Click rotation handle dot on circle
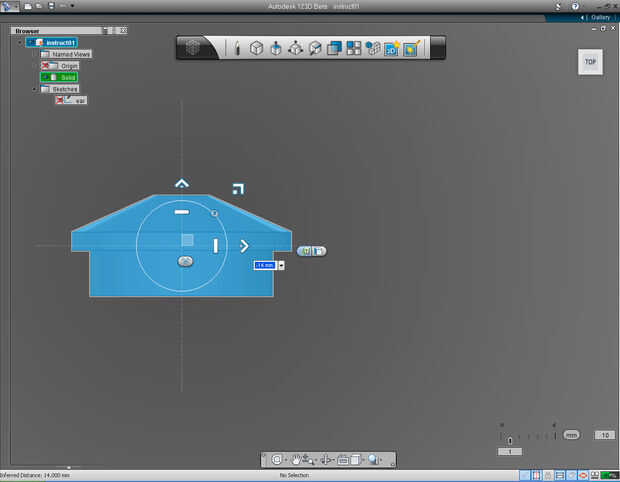620x482 pixels. point(214,214)
